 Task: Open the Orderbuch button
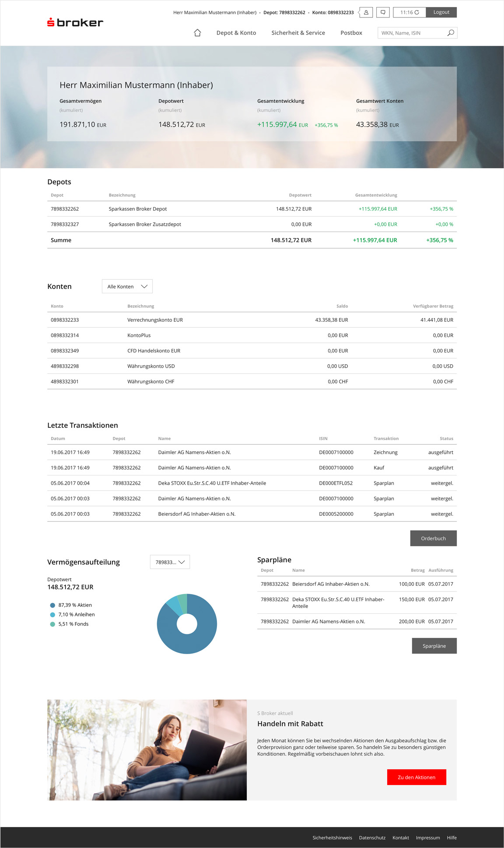coord(433,538)
